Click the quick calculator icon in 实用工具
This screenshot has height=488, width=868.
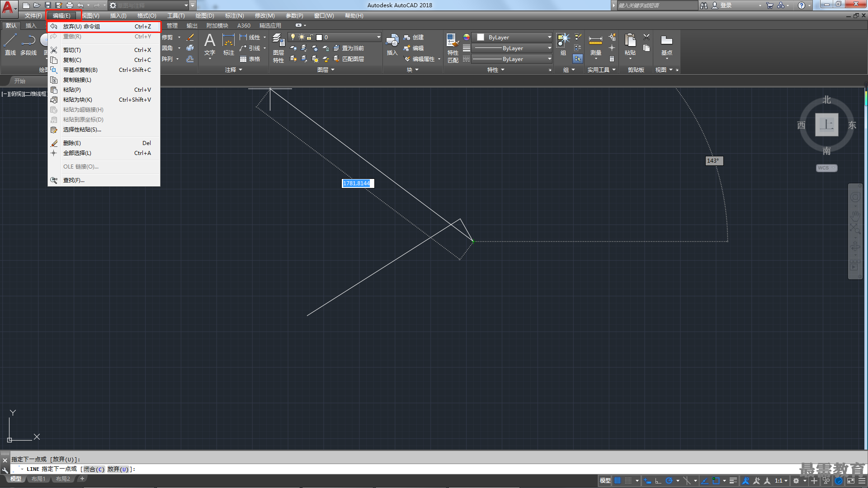[612, 59]
